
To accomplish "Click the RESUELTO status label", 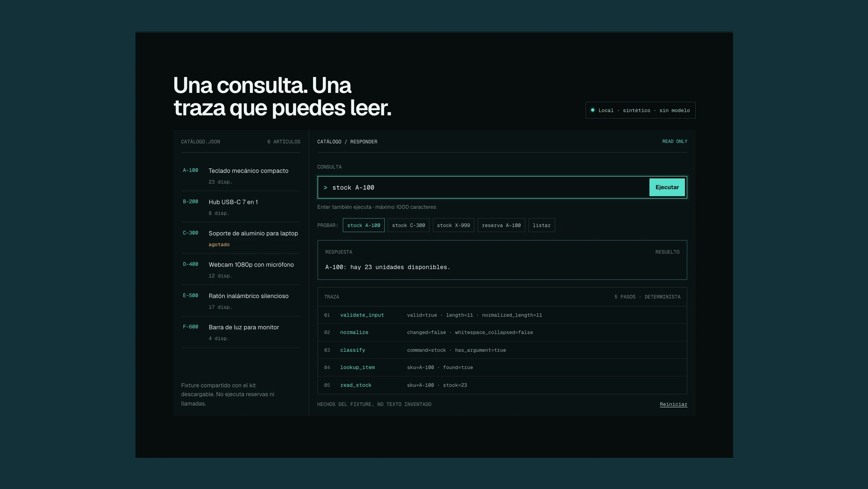I will [667, 252].
